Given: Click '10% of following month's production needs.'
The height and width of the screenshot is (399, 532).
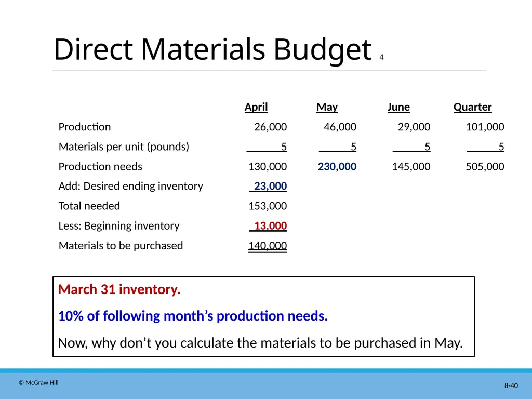Looking at the screenshot, I should (x=193, y=316).
